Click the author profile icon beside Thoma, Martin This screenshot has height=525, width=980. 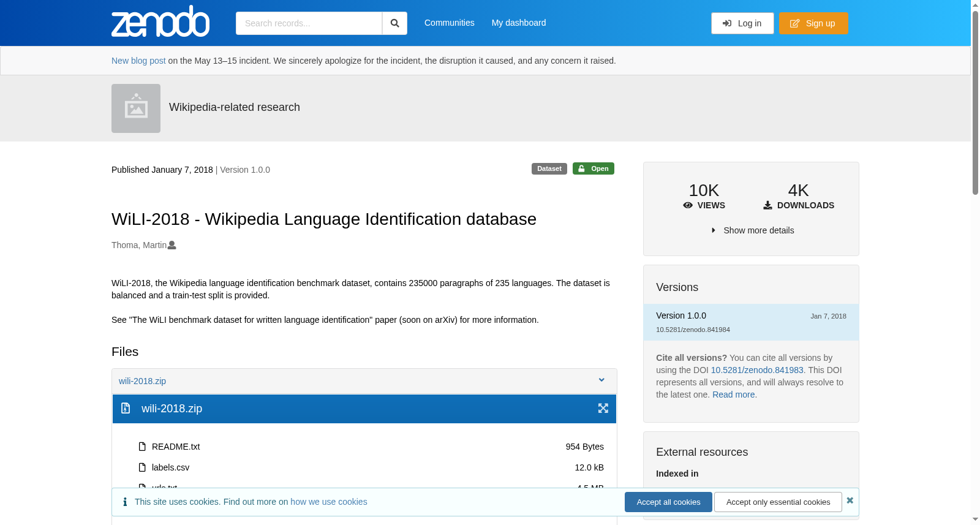pyautogui.click(x=172, y=245)
